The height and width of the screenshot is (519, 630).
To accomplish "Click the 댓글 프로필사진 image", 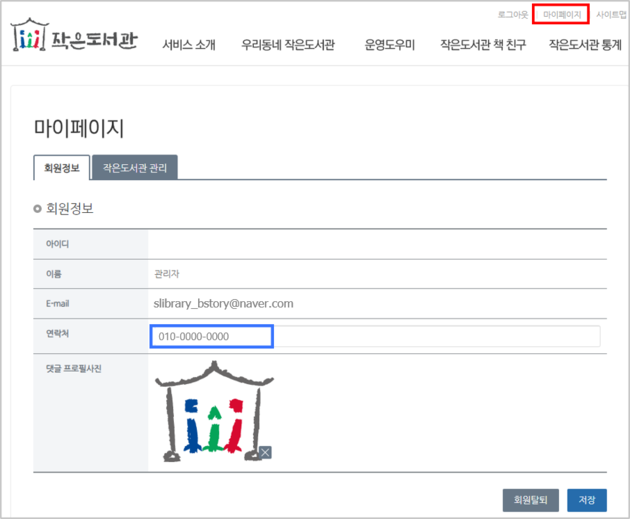I will click(215, 411).
